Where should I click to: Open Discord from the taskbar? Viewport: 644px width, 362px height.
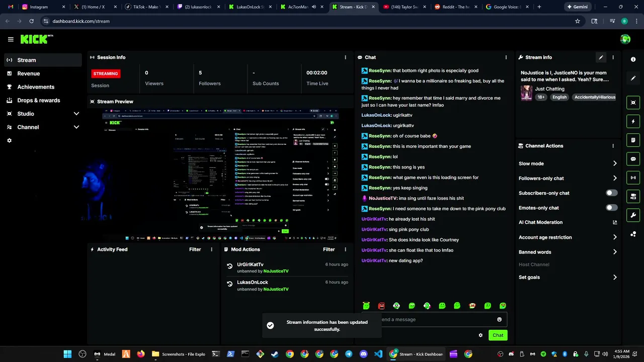pos(363,354)
